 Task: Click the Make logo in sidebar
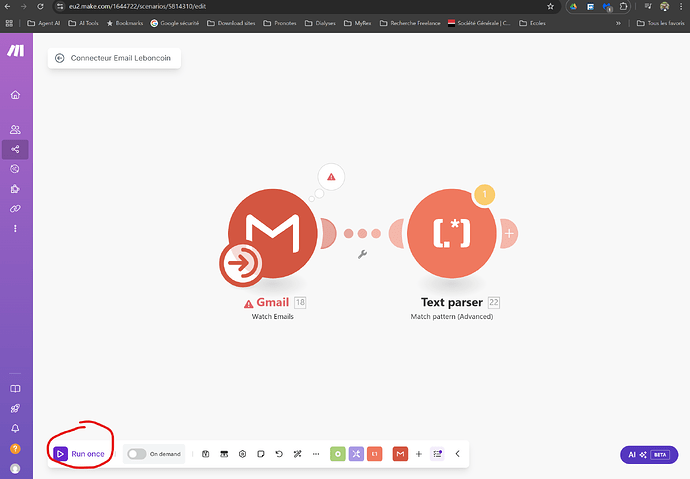click(x=16, y=51)
